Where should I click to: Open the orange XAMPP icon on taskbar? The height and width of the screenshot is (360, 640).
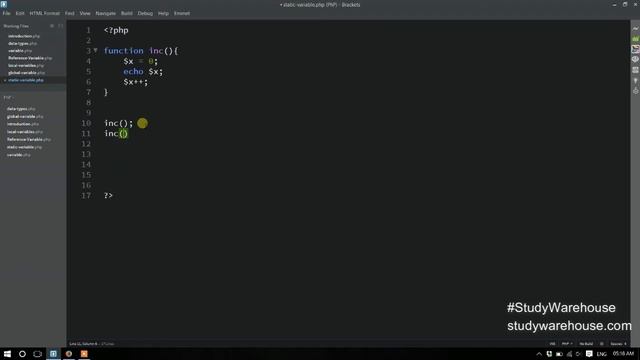(84, 354)
